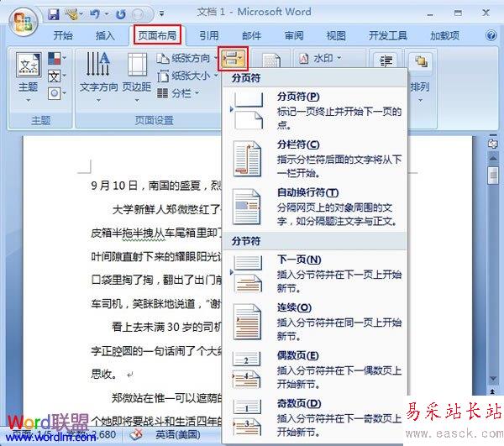The height and width of the screenshot is (446, 504).
Task: Switch to the 审阅 tab
Action: (294, 35)
